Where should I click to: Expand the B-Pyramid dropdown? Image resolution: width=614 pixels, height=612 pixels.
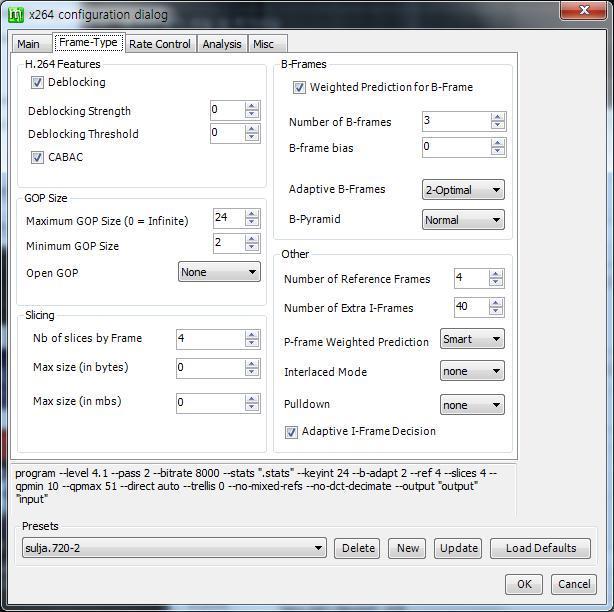(463, 220)
